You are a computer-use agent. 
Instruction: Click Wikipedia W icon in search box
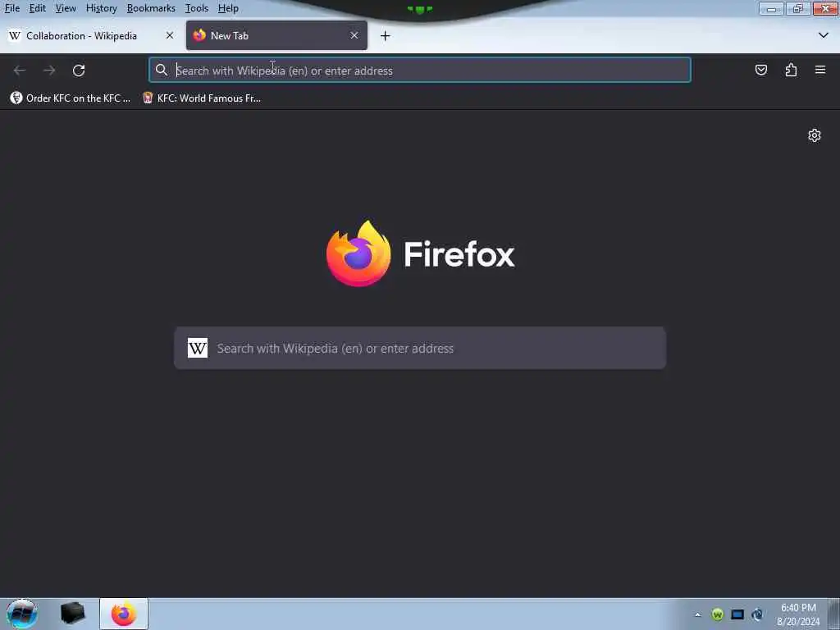(x=198, y=348)
